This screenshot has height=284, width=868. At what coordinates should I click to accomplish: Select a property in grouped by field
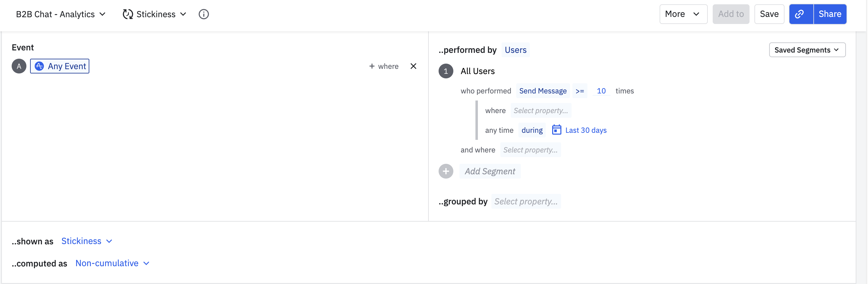[x=526, y=201]
